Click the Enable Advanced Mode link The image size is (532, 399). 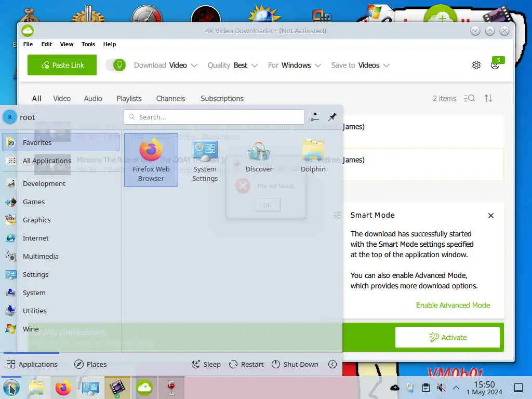pyautogui.click(x=453, y=305)
